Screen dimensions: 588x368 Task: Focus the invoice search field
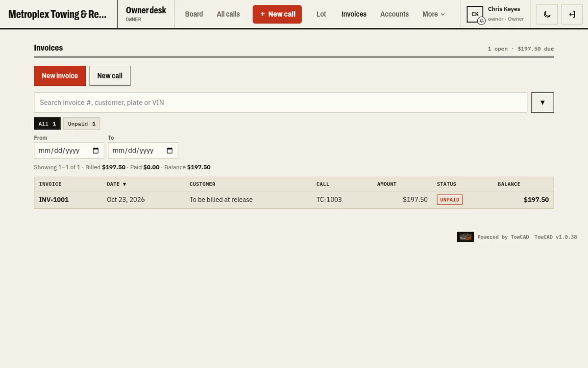pyautogui.click(x=281, y=103)
